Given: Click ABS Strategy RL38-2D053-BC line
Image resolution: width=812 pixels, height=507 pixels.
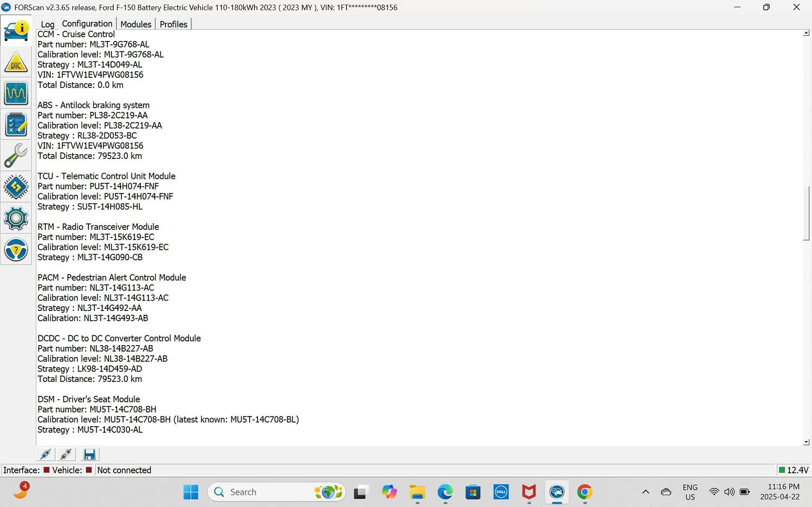Looking at the screenshot, I should pos(87,135).
